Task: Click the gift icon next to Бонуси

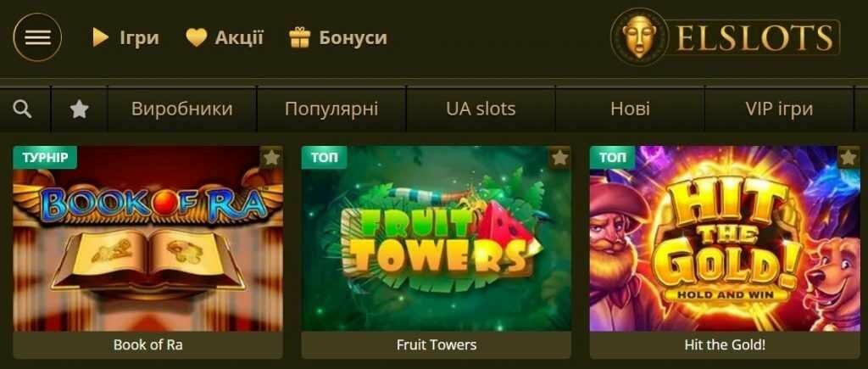Action: [299, 37]
